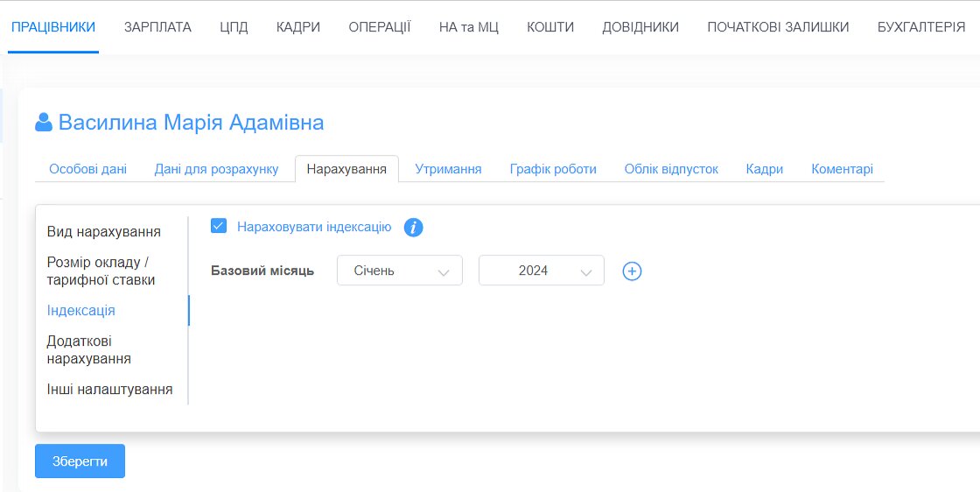The width and height of the screenshot is (980, 492).
Task: Click the employee name Василина Марія Адамівна
Action: tap(192, 122)
